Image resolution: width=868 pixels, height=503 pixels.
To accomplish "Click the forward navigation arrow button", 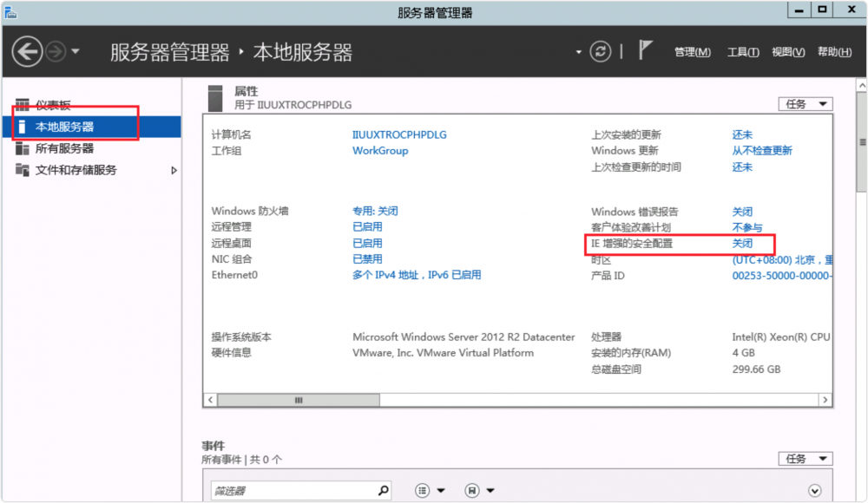I will tap(56, 52).
